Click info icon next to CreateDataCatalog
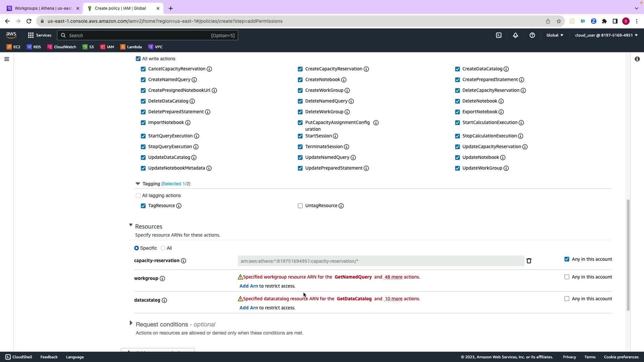Image resolution: width=644 pixels, height=362 pixels. 506,69
